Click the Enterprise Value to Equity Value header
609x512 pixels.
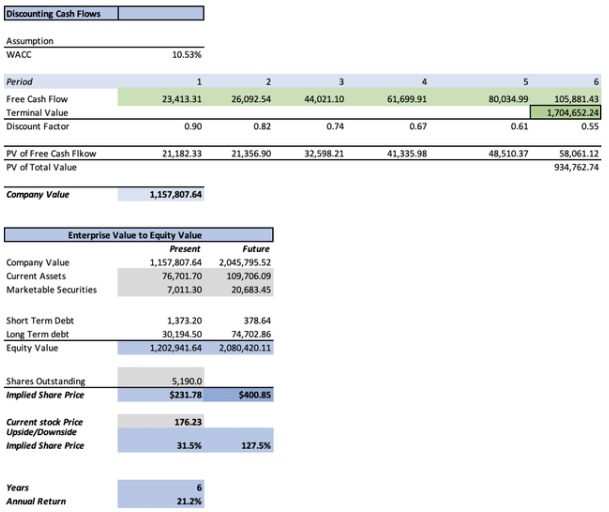[x=138, y=235]
